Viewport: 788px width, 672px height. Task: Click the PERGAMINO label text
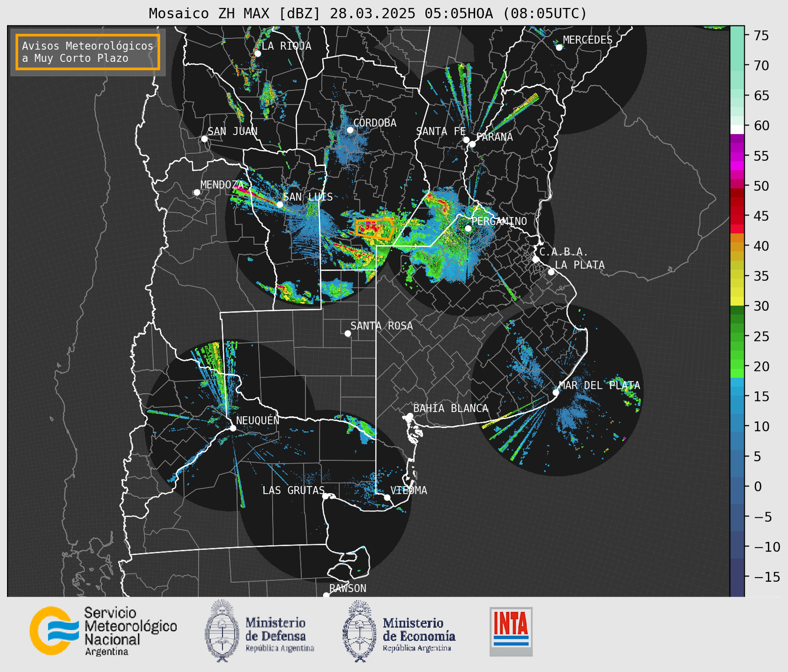(x=499, y=221)
